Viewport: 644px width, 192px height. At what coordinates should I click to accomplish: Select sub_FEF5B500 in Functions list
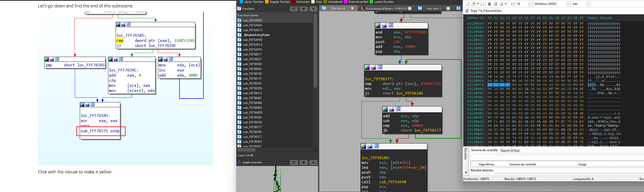(x=275, y=117)
